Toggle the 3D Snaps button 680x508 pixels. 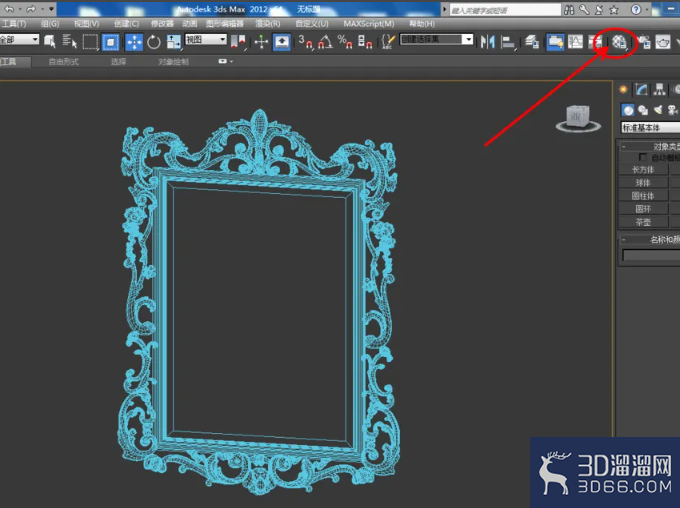(305, 42)
